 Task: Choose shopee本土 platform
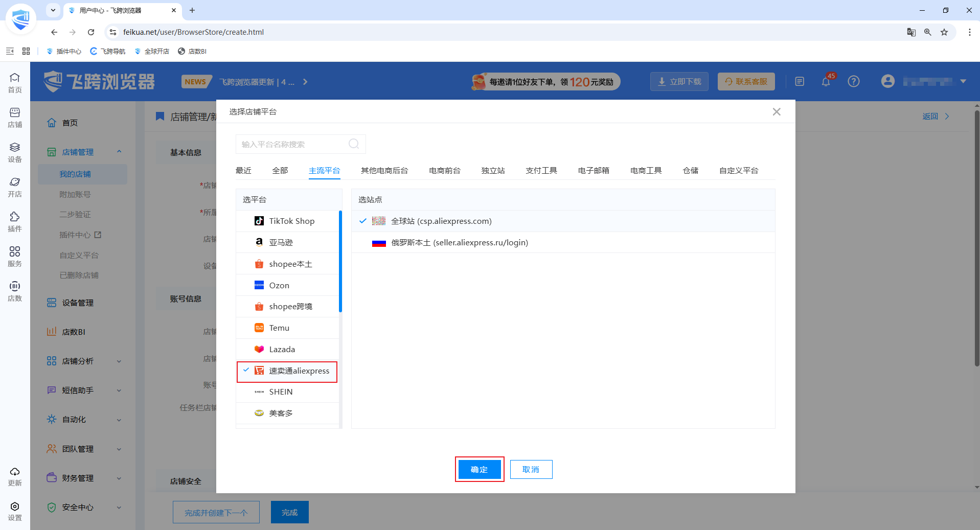click(x=287, y=264)
